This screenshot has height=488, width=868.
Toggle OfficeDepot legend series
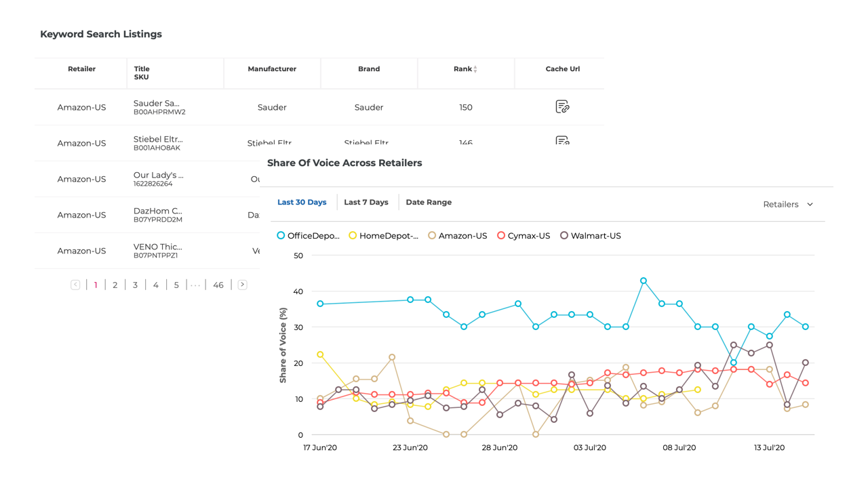(308, 236)
